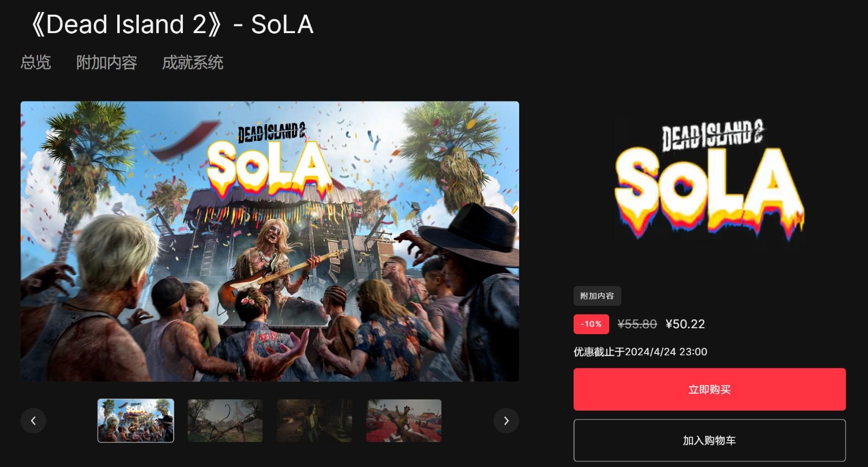This screenshot has width=868, height=467.
Task: Select the third screenshot thumbnail
Action: tap(315, 420)
